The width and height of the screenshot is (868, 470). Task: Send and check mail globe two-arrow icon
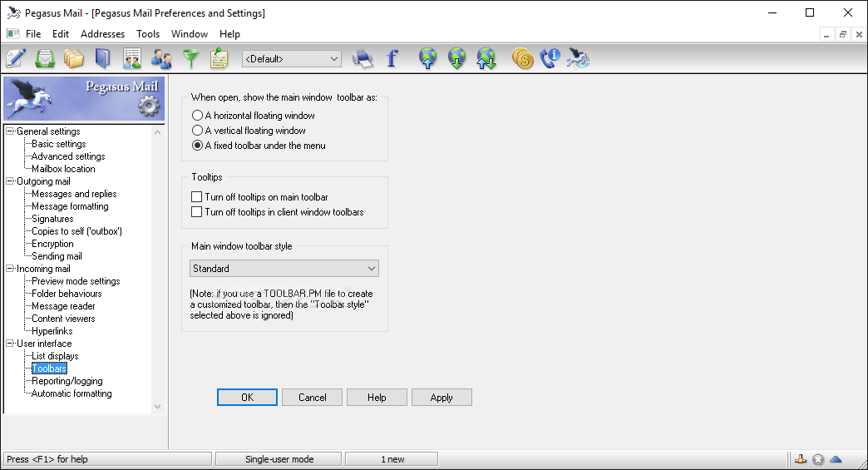[486, 58]
